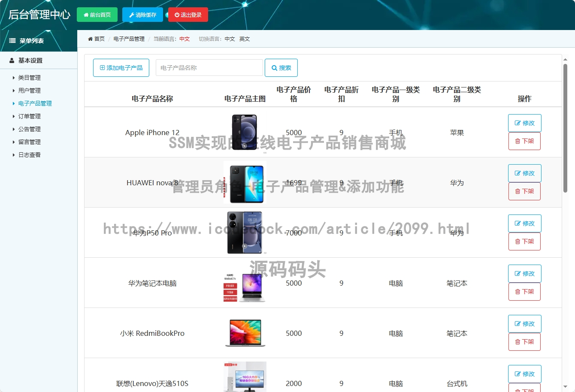Open 华为P50 Pro product image

tap(245, 232)
